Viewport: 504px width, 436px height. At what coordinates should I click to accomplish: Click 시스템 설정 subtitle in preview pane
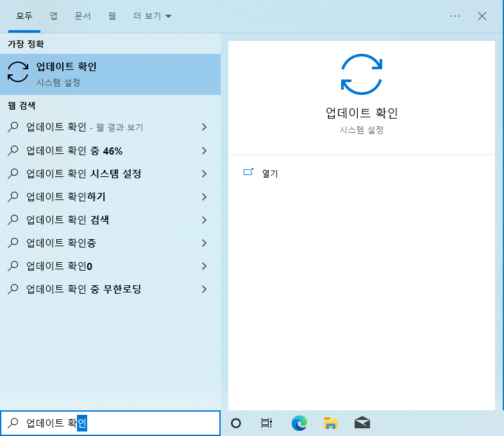[x=362, y=130]
